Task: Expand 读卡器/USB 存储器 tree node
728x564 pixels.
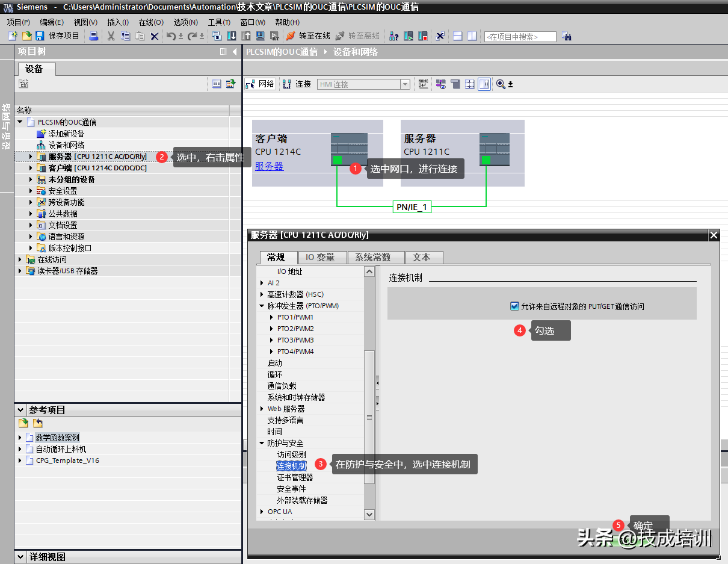Action: [20, 271]
